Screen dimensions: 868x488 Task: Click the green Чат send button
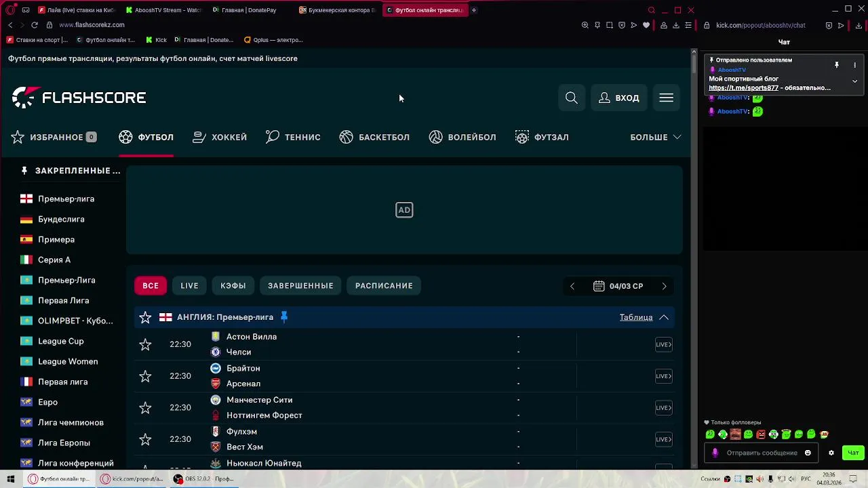tap(854, 453)
